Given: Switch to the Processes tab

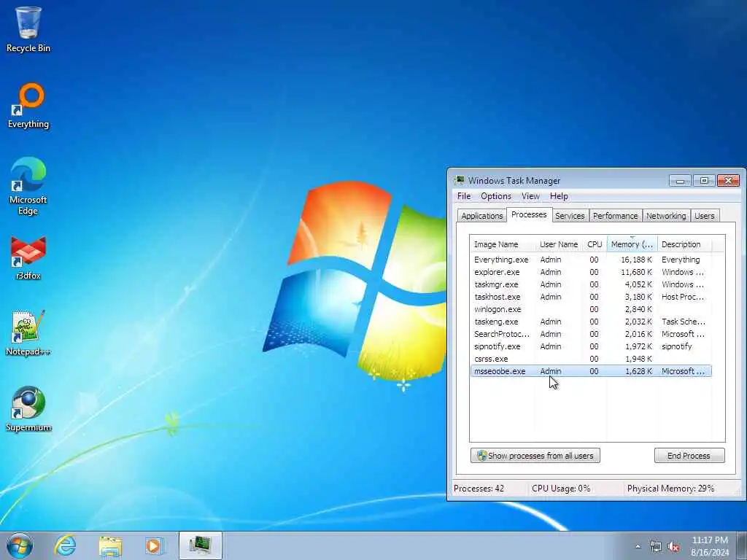Looking at the screenshot, I should pyautogui.click(x=529, y=215).
